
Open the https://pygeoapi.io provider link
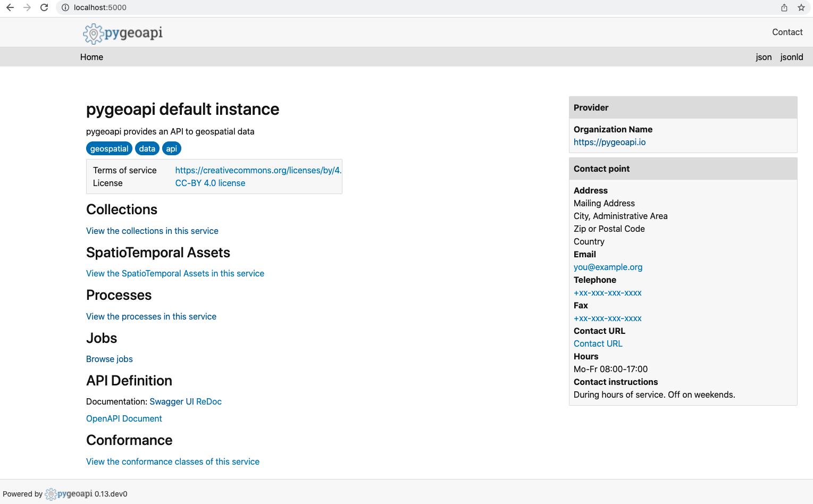[x=609, y=142]
